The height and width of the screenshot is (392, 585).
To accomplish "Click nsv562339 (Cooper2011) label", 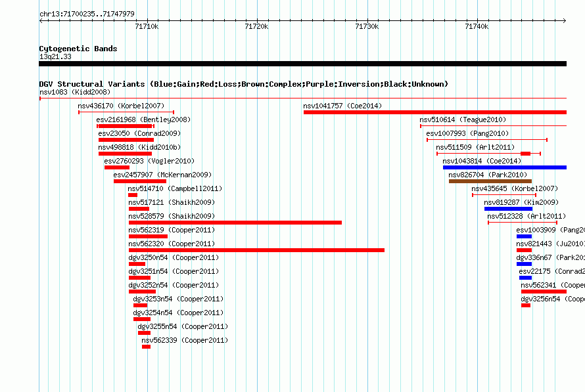I will pos(185,340).
